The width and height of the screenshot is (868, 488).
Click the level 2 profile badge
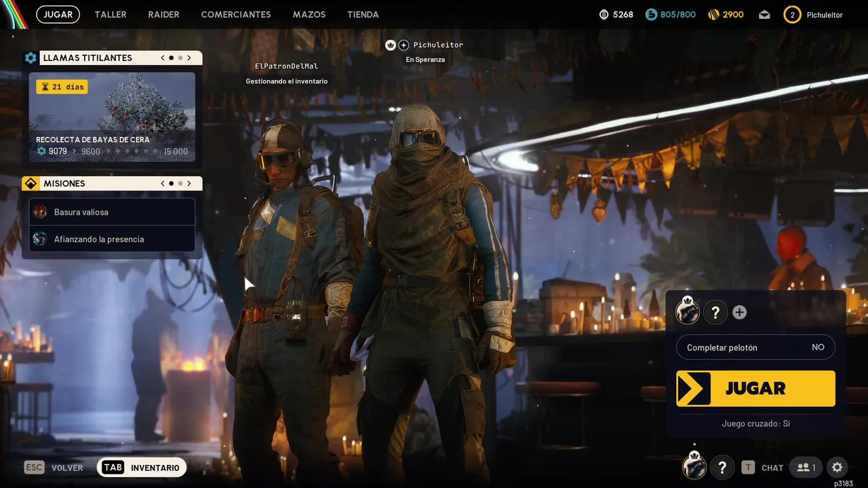792,14
